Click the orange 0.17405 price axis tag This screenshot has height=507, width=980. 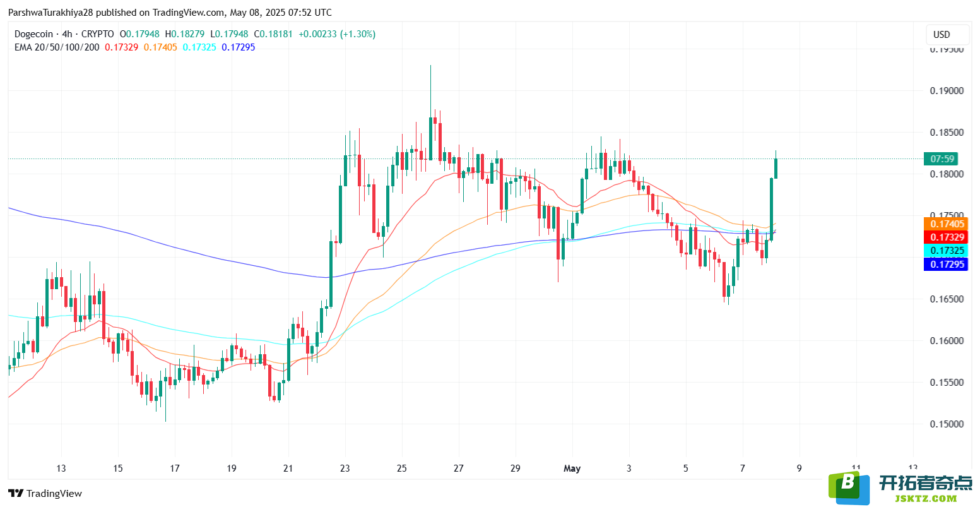click(x=945, y=224)
